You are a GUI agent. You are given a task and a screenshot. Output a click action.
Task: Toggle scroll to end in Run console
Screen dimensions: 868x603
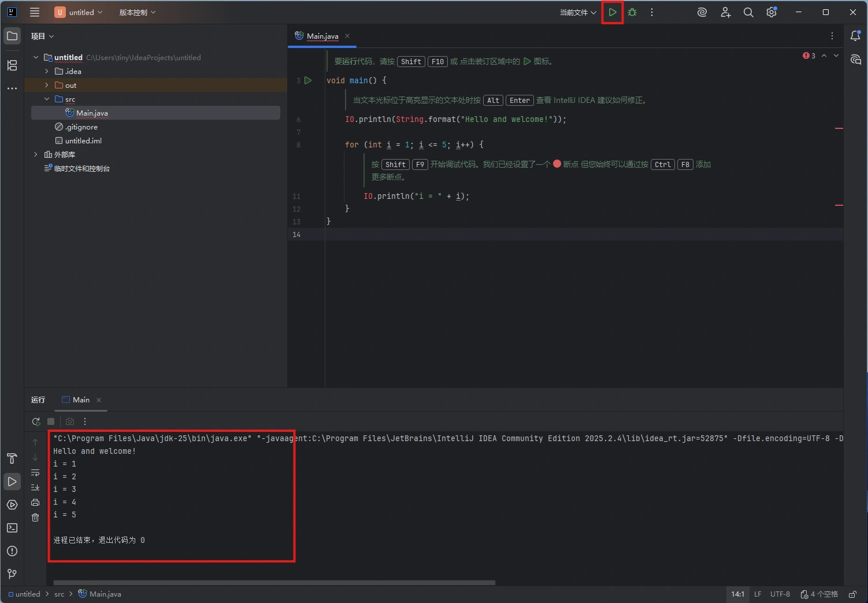[x=35, y=487]
